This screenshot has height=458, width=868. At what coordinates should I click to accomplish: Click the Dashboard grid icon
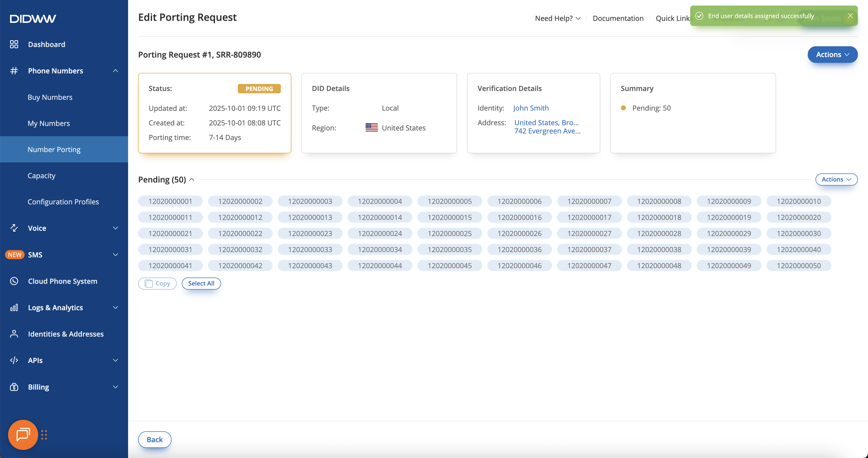click(x=14, y=44)
